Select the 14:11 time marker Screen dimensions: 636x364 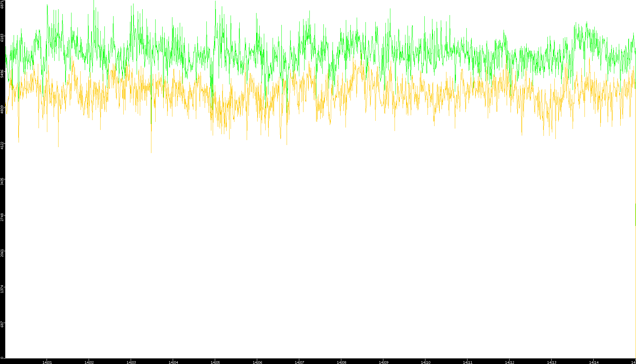pos(467,362)
